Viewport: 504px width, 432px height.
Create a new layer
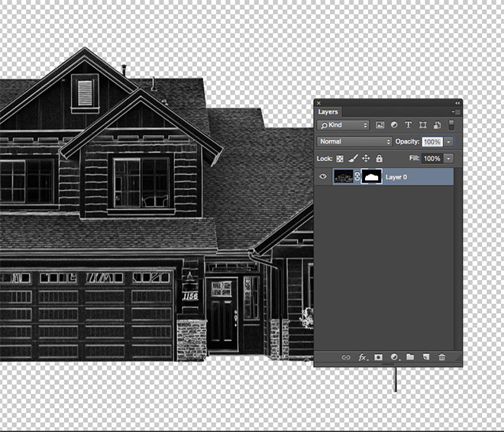click(x=426, y=357)
